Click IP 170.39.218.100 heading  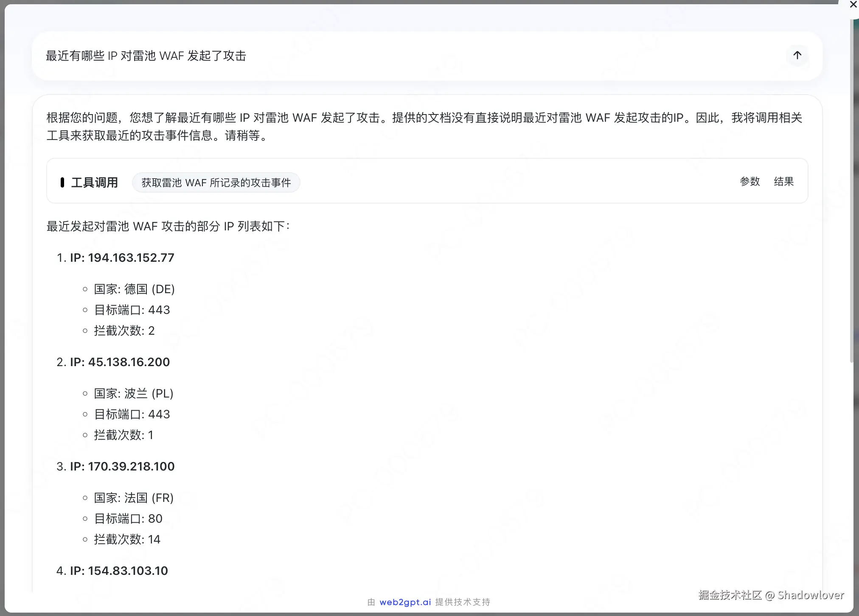[x=122, y=466]
